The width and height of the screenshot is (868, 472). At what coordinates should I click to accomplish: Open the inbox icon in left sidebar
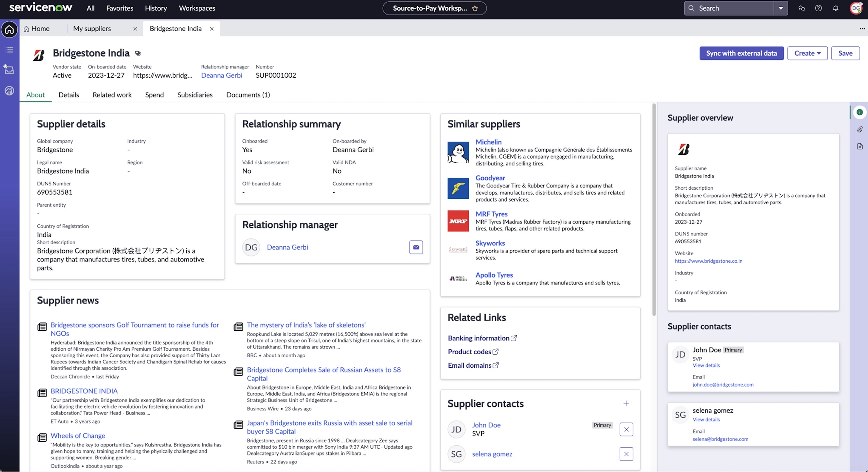tap(9, 70)
